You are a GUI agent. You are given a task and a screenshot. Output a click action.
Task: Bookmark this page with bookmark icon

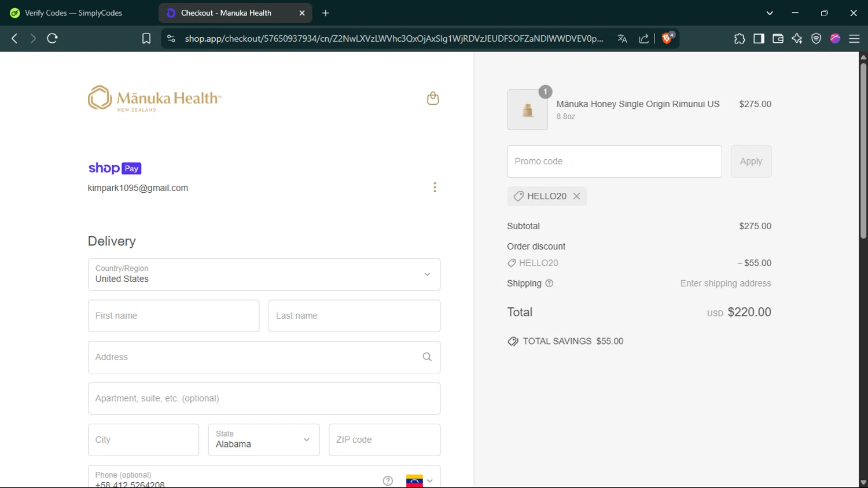click(146, 38)
